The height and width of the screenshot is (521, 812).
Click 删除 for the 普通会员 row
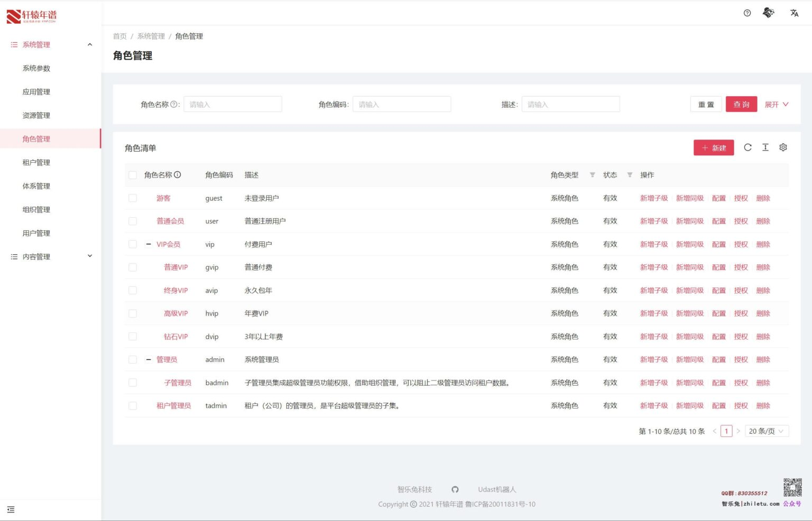click(x=763, y=221)
